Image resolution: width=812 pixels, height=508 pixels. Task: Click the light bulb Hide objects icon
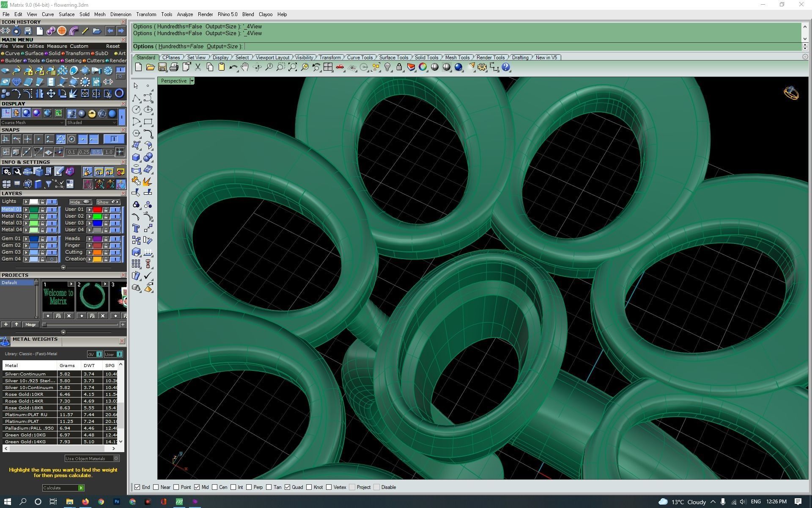click(387, 67)
